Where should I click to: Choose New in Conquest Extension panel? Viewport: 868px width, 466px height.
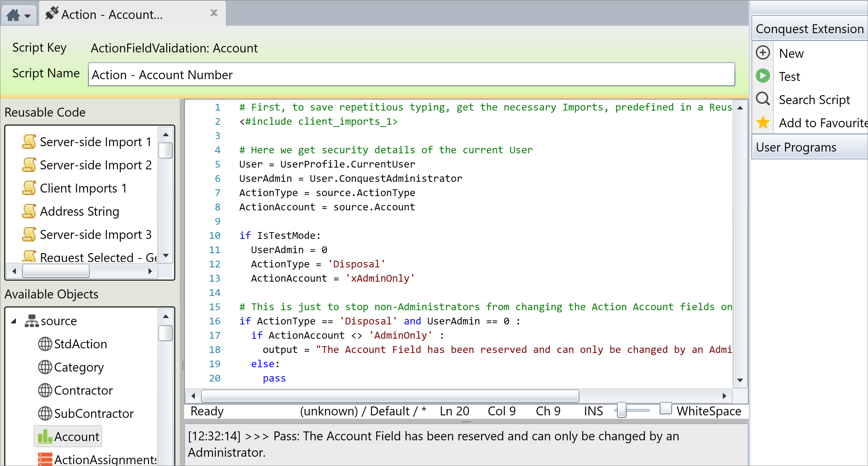tap(791, 53)
